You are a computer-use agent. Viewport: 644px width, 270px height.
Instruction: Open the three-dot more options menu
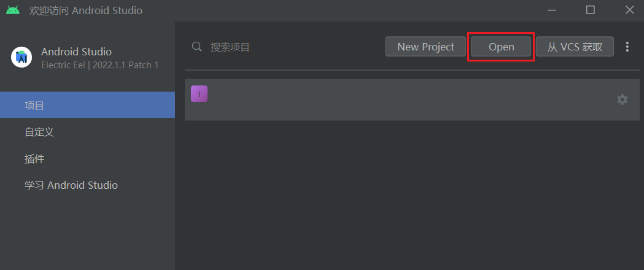pyautogui.click(x=627, y=47)
